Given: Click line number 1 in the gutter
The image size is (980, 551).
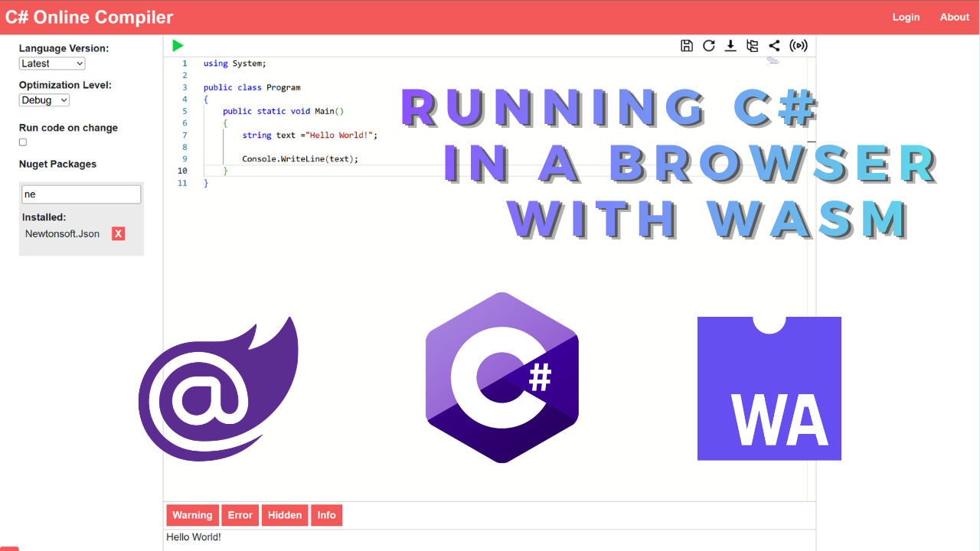Looking at the screenshot, I should [185, 64].
